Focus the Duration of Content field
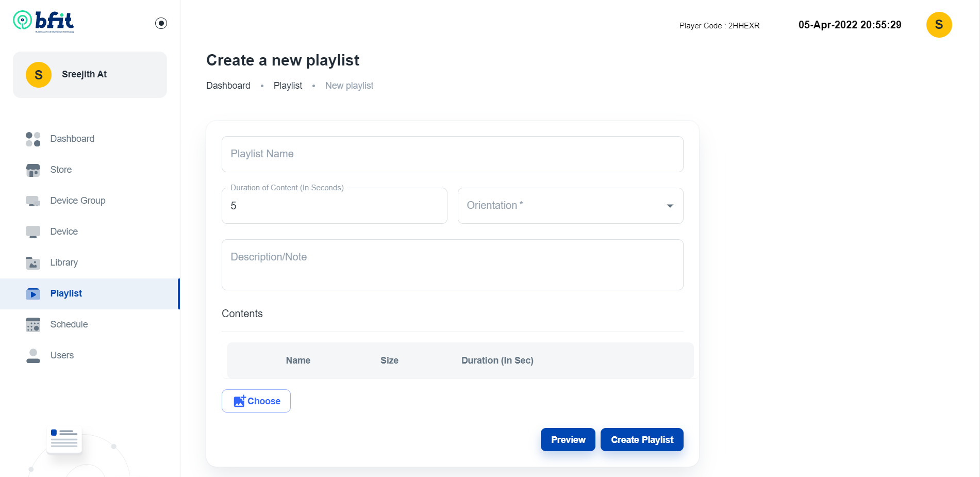This screenshot has width=980, height=477. tap(335, 206)
